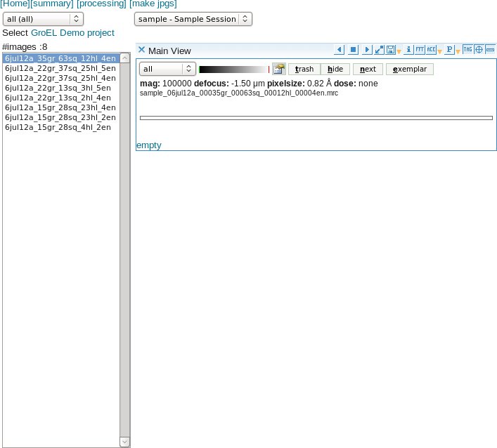
Task: Click the play forward arrow icon
Action: (367, 50)
